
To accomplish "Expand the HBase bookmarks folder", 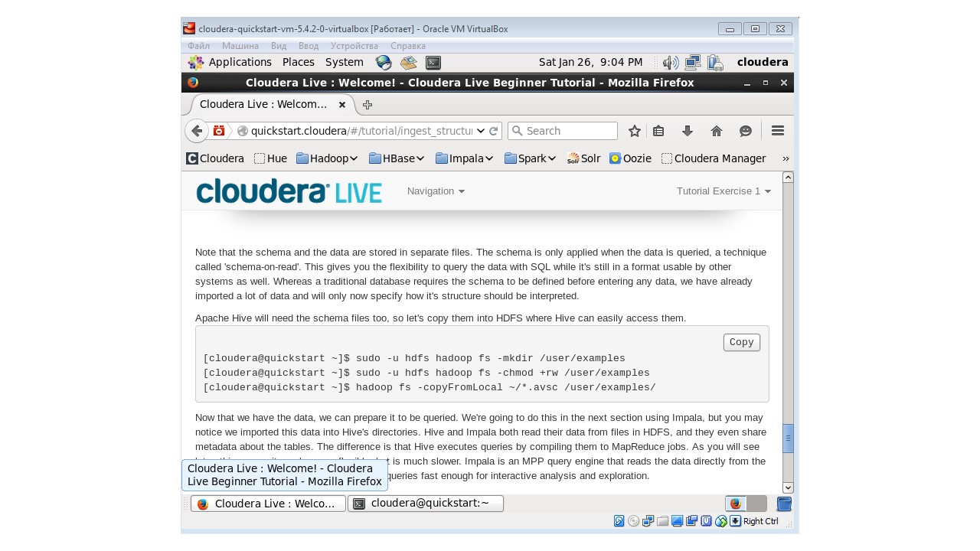I will (397, 158).
